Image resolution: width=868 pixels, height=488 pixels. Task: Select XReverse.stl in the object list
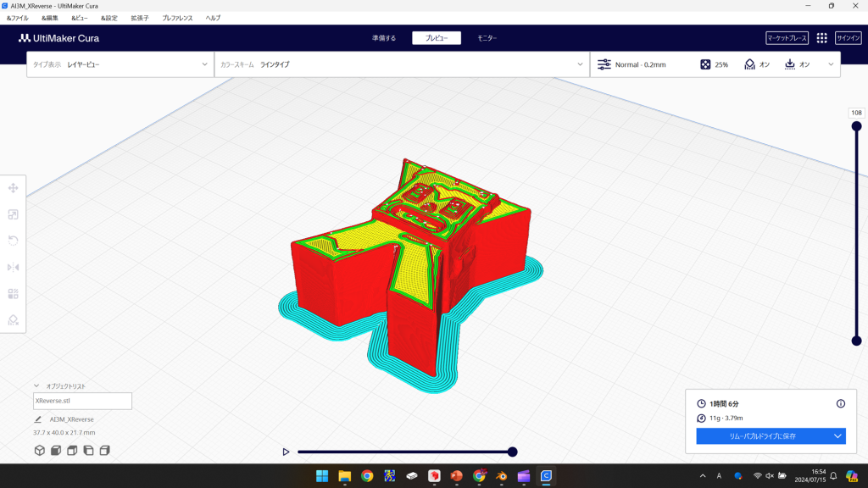pos(82,401)
